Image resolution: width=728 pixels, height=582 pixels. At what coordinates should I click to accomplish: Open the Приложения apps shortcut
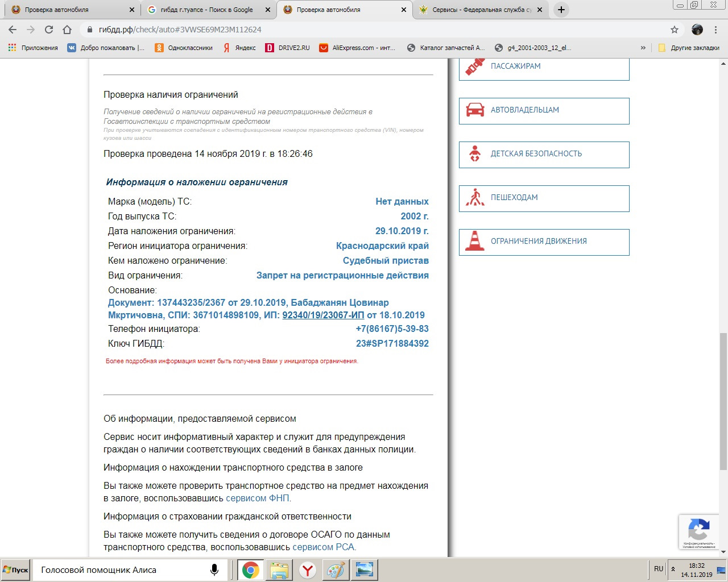33,48
